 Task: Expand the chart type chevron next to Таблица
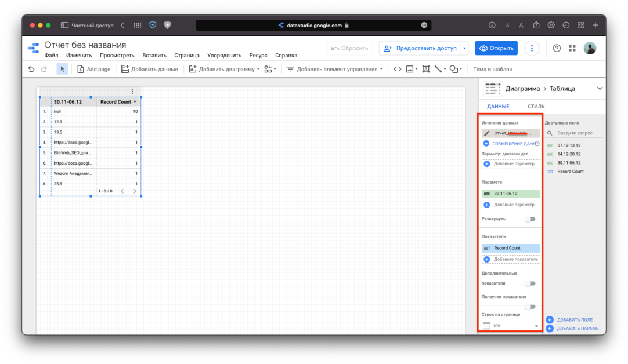[x=600, y=89]
